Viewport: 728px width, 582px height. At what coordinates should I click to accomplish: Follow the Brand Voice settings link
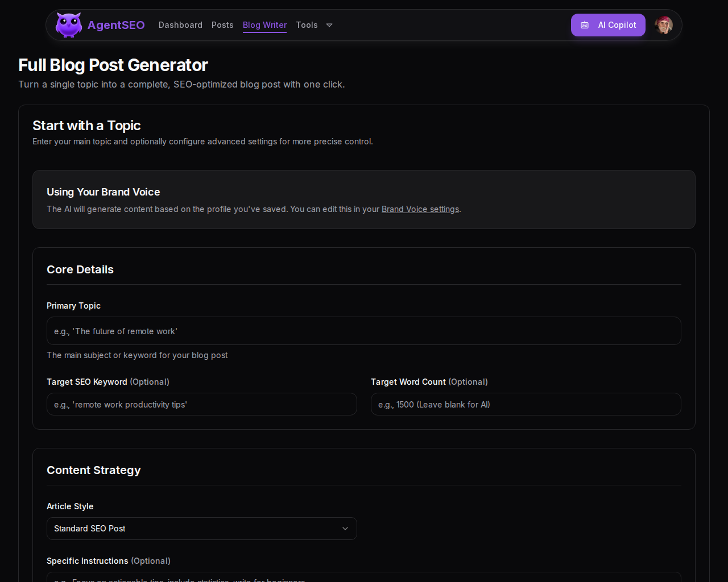click(420, 209)
